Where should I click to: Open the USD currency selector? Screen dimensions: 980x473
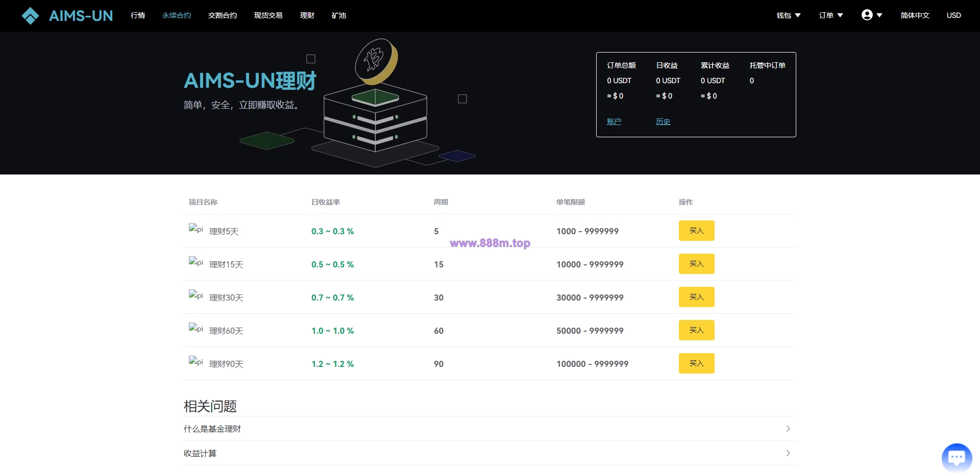pyautogui.click(x=953, y=15)
